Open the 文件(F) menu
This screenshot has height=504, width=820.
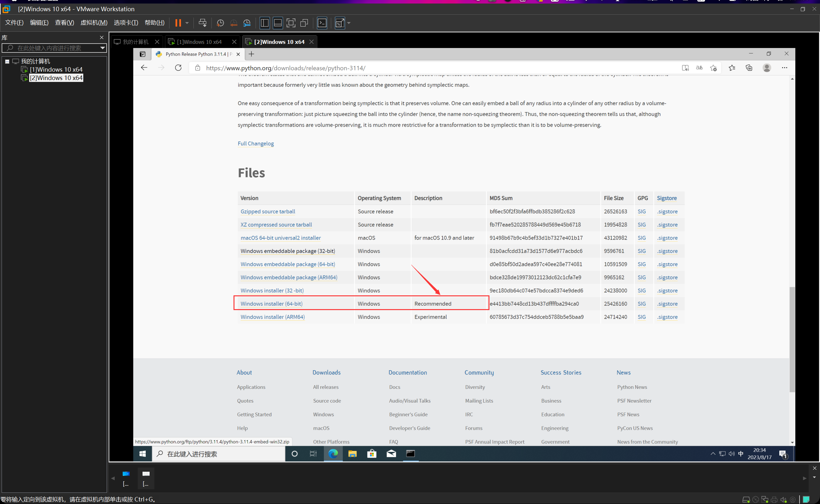tap(14, 22)
